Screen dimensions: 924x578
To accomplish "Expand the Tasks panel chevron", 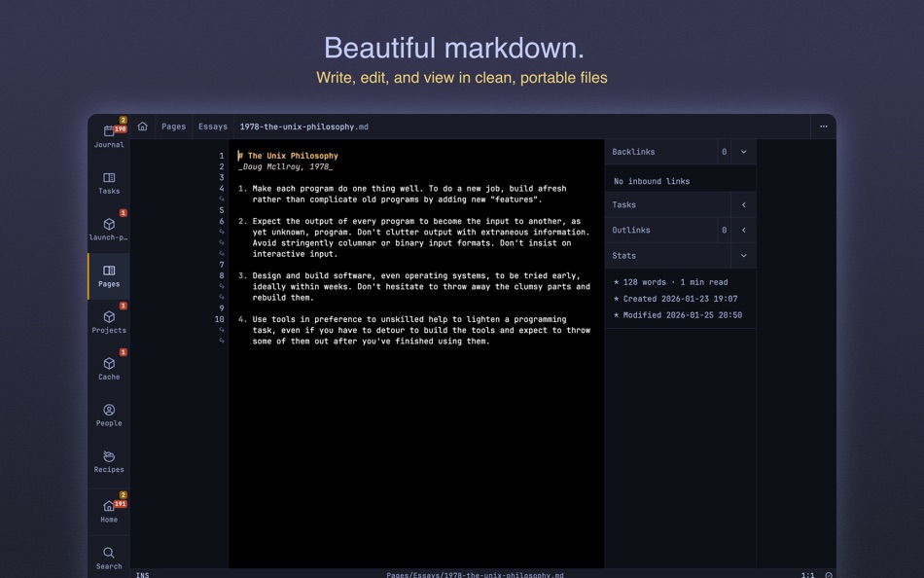I will 744,204.
